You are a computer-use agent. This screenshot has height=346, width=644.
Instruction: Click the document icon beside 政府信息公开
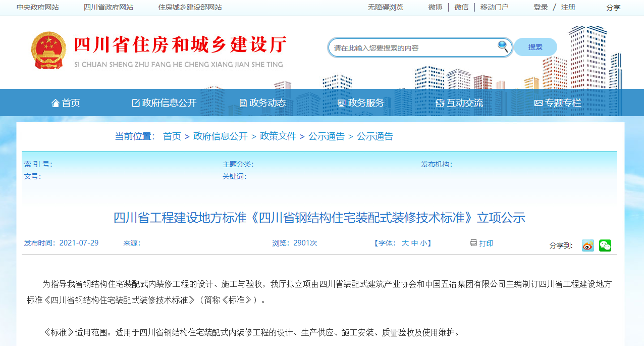(x=135, y=103)
